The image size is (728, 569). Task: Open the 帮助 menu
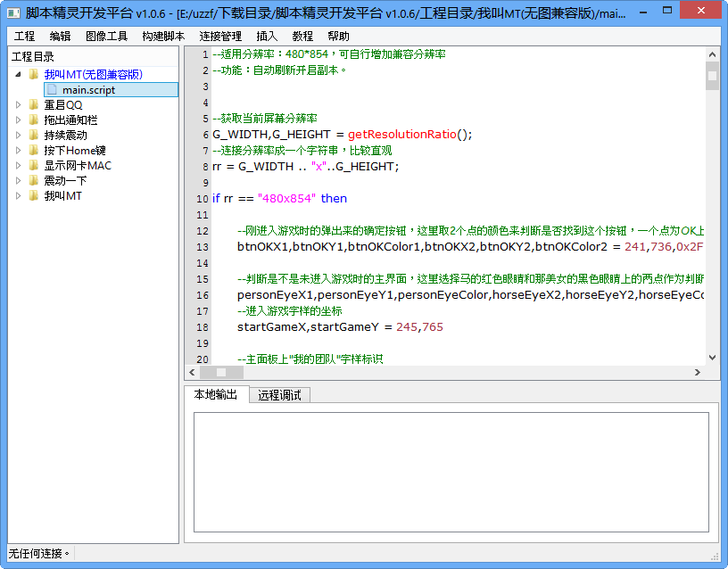pos(338,37)
